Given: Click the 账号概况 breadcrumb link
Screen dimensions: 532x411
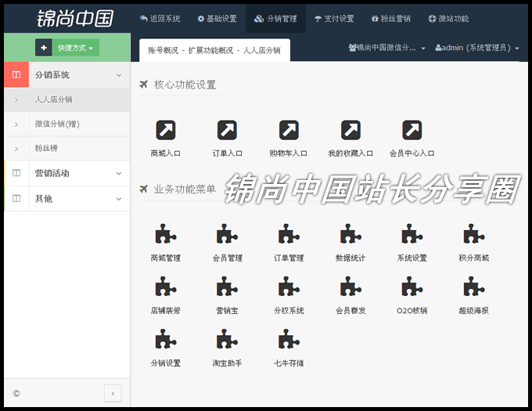Looking at the screenshot, I should point(164,51).
